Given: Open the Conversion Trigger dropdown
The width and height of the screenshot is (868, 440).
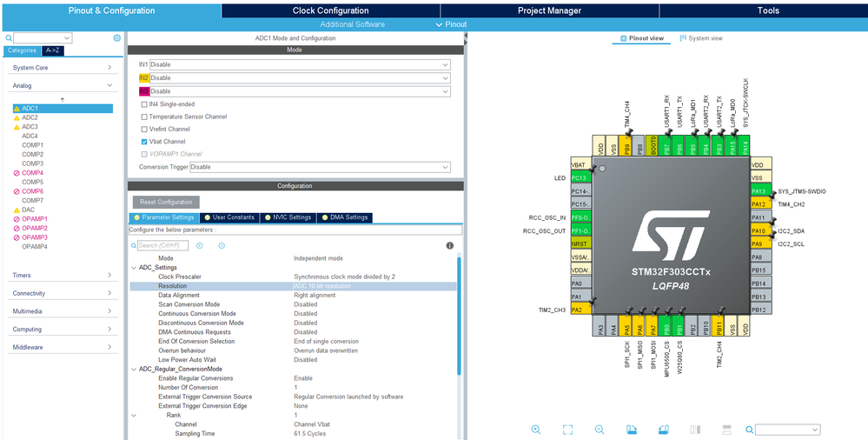Looking at the screenshot, I should coord(320,167).
